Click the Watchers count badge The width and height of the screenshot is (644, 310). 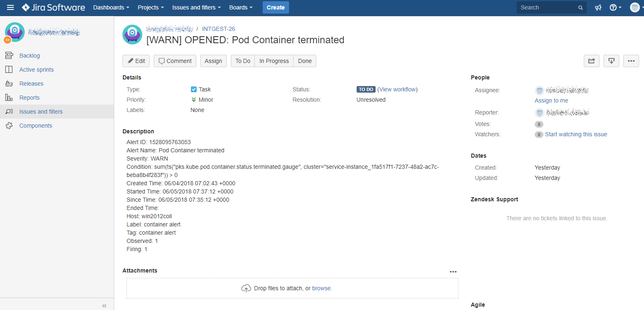[539, 135]
